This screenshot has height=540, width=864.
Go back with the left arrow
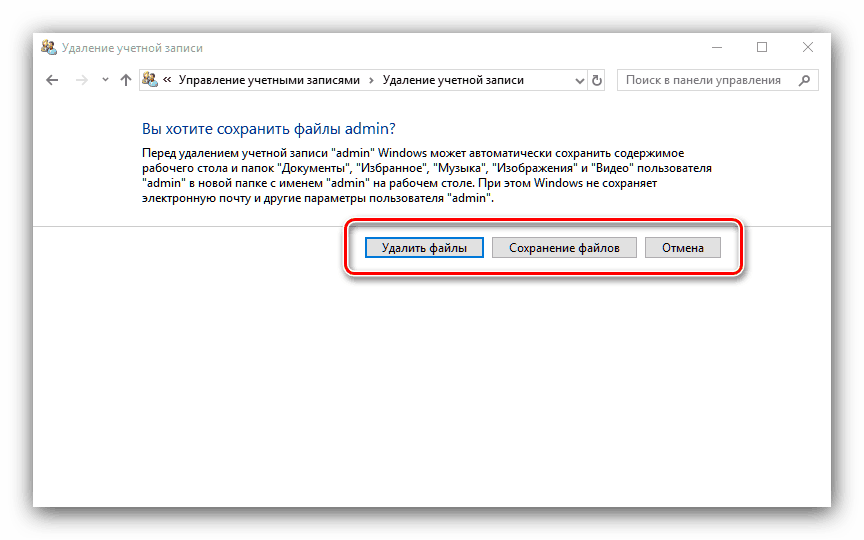[x=52, y=80]
